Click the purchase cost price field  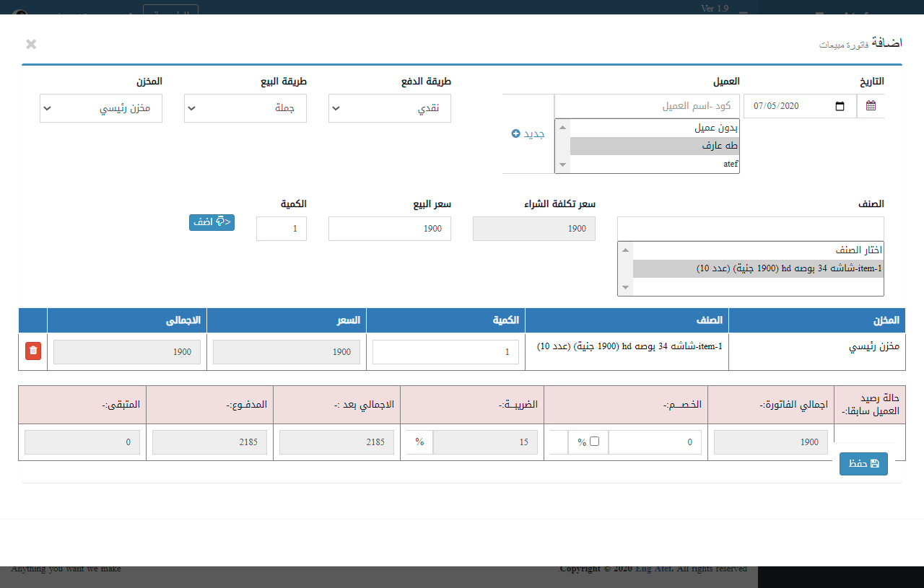click(534, 229)
